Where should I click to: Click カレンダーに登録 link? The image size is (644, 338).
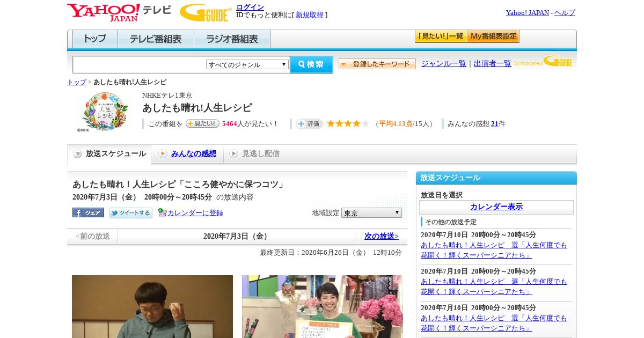point(195,213)
